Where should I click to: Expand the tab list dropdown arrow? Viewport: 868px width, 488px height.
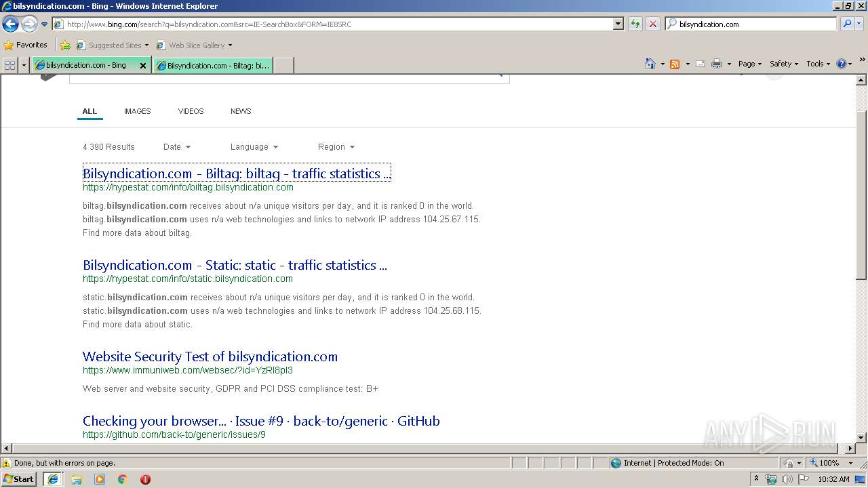[x=24, y=65]
